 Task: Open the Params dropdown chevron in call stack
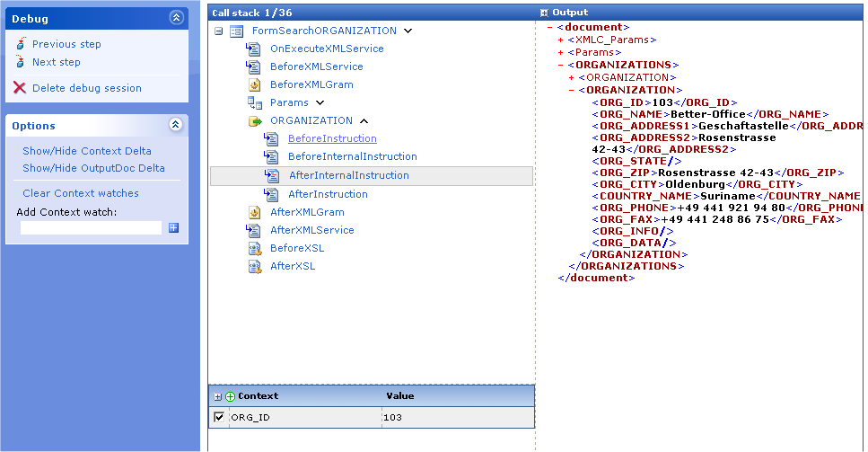click(x=320, y=102)
